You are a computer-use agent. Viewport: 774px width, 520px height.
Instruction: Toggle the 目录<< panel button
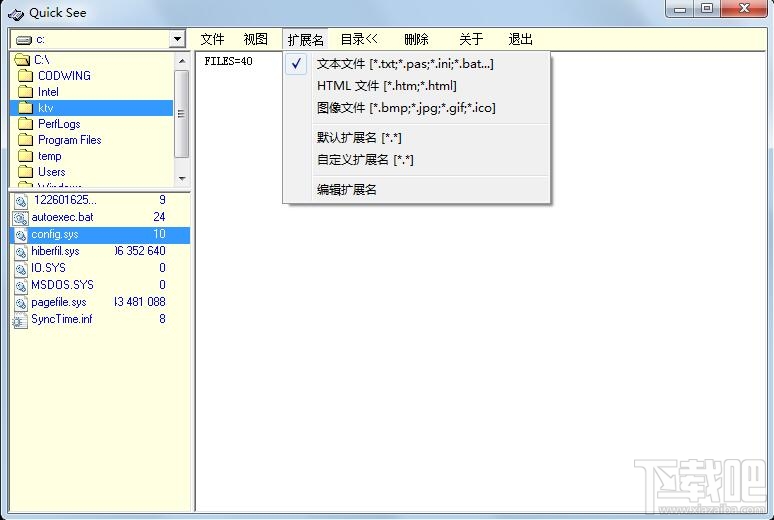pos(359,39)
